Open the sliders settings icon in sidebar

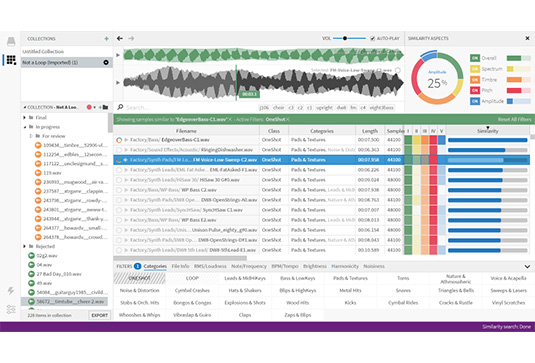11,309
